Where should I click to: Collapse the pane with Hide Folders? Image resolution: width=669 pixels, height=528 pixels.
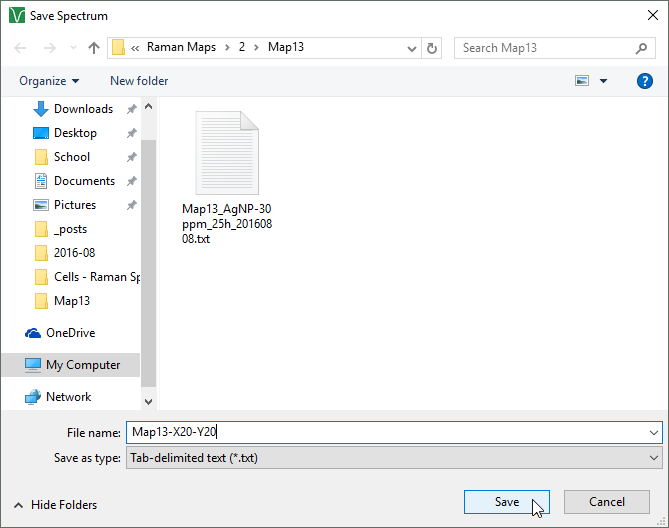tap(55, 505)
